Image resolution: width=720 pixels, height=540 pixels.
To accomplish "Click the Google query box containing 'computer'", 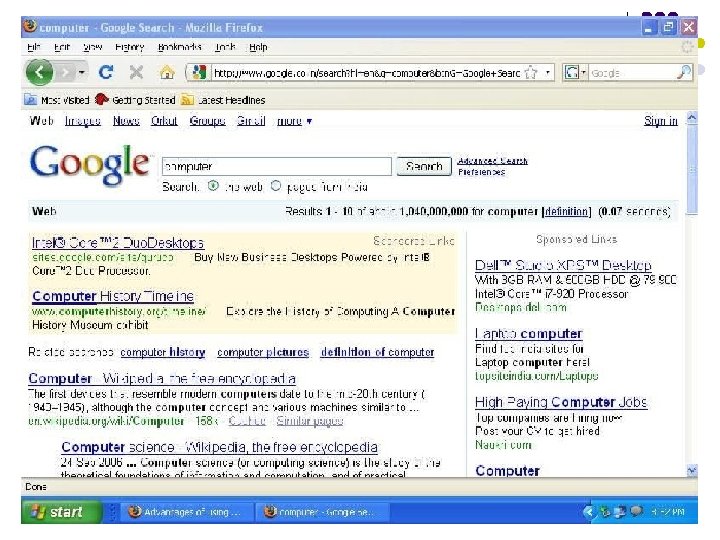I will click(277, 166).
